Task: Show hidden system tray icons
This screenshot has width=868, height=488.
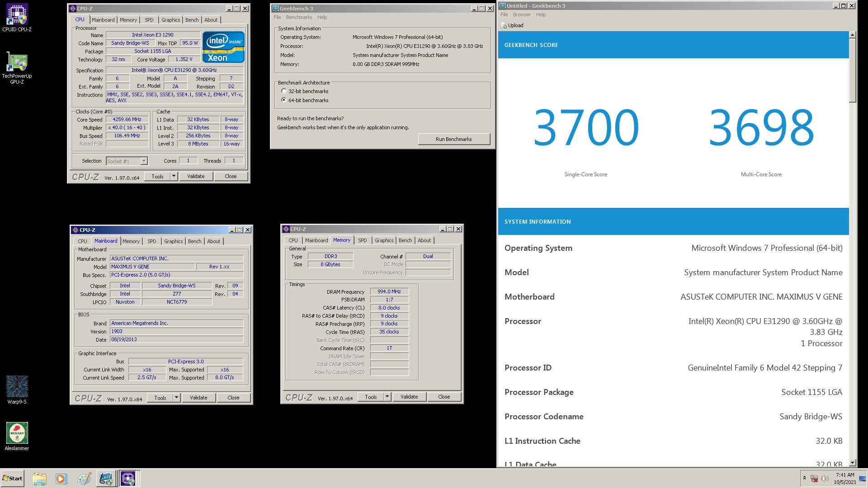Action: pyautogui.click(x=804, y=478)
